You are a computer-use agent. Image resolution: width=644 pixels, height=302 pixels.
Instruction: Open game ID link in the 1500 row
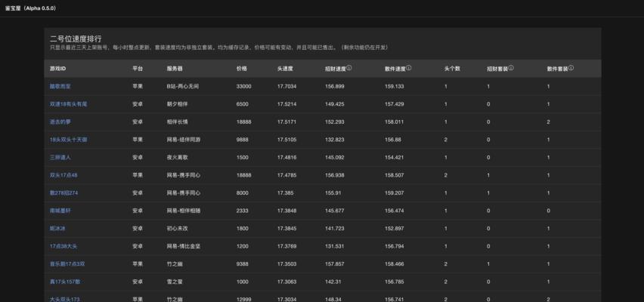click(60, 157)
